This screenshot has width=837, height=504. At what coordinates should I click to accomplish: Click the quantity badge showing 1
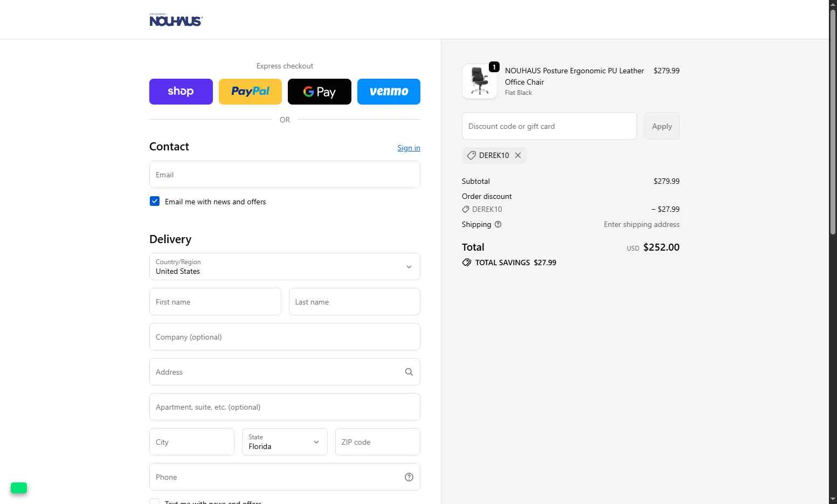click(494, 67)
